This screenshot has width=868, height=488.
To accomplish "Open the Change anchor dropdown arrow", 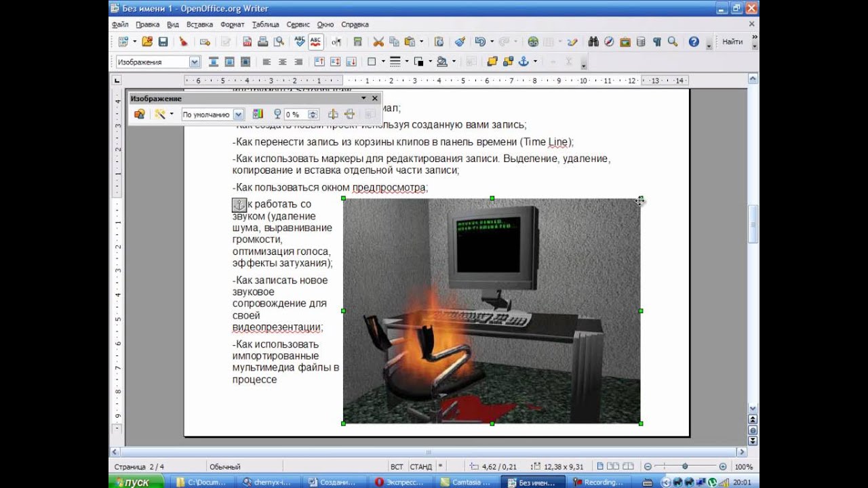I will click(535, 62).
